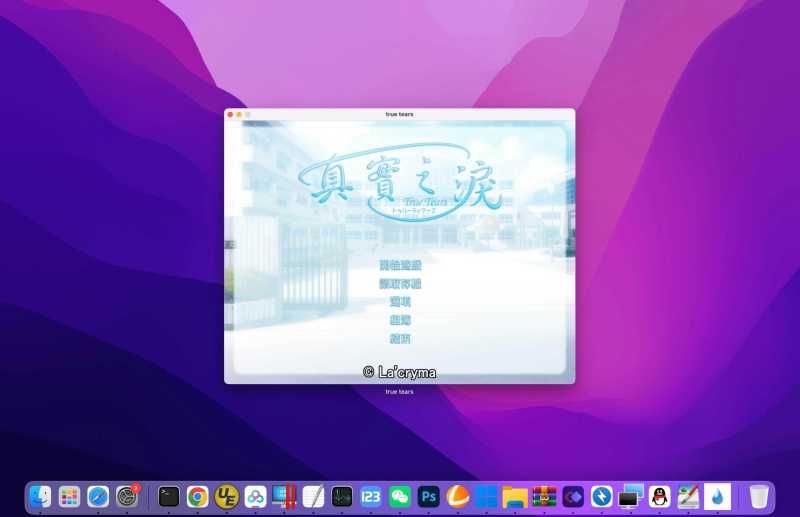Open the Terminal app in the dock
The width and height of the screenshot is (800, 517).
pos(168,497)
